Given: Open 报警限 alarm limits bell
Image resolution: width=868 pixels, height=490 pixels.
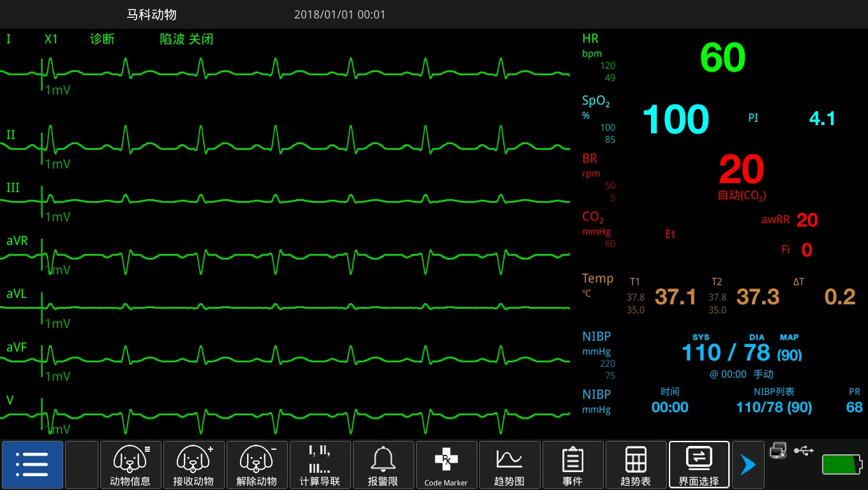Looking at the screenshot, I should (x=383, y=464).
